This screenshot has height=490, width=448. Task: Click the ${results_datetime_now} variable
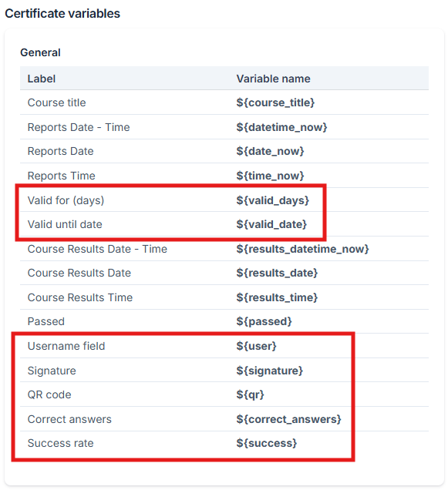(302, 249)
